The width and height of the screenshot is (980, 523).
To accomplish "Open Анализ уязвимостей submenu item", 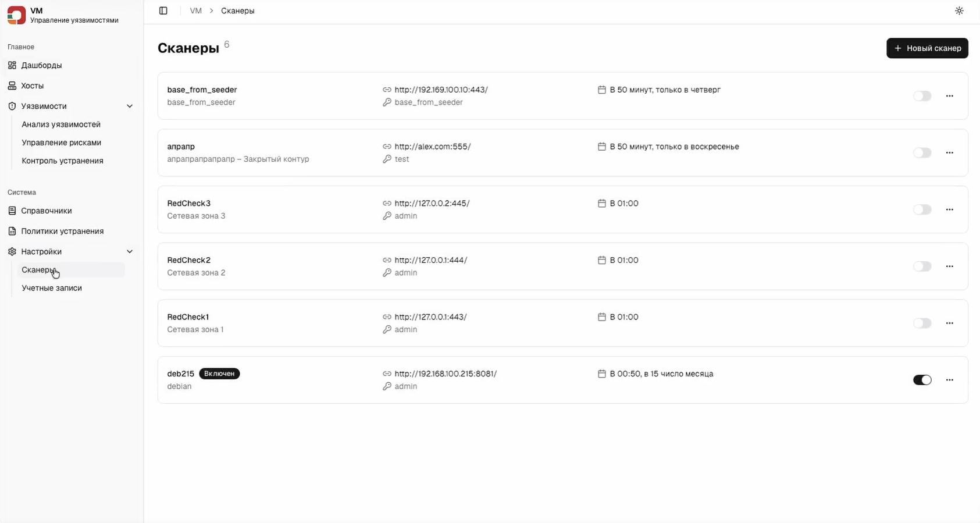I will point(61,124).
